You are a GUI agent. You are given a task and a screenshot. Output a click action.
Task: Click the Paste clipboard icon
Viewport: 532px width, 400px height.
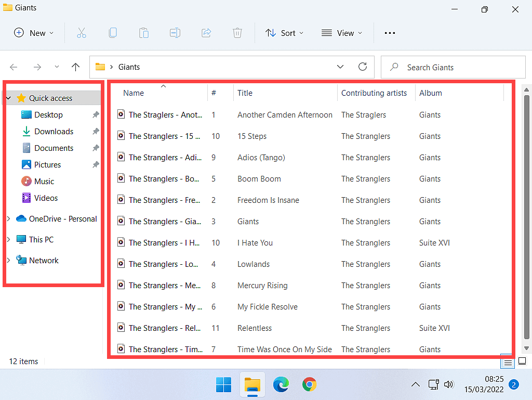[144, 33]
